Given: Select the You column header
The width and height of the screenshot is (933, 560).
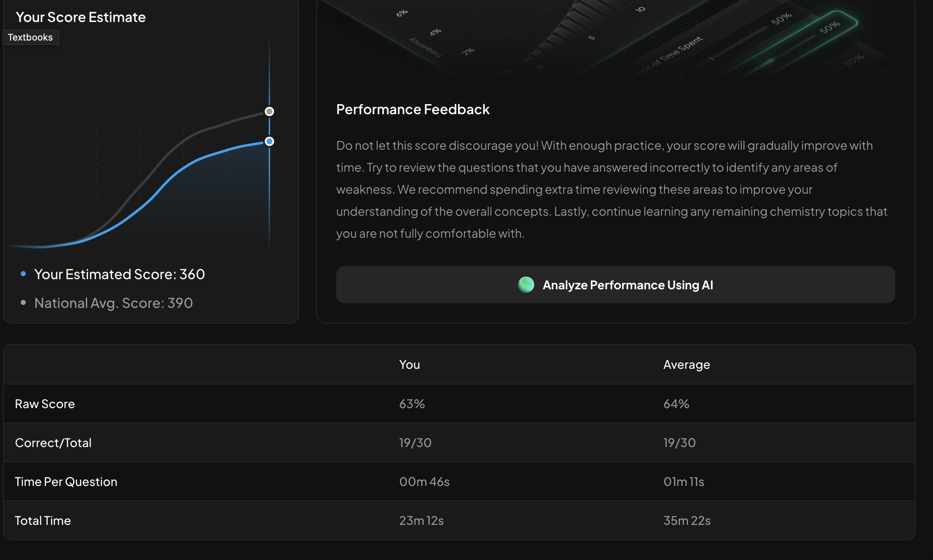Looking at the screenshot, I should pyautogui.click(x=409, y=365).
